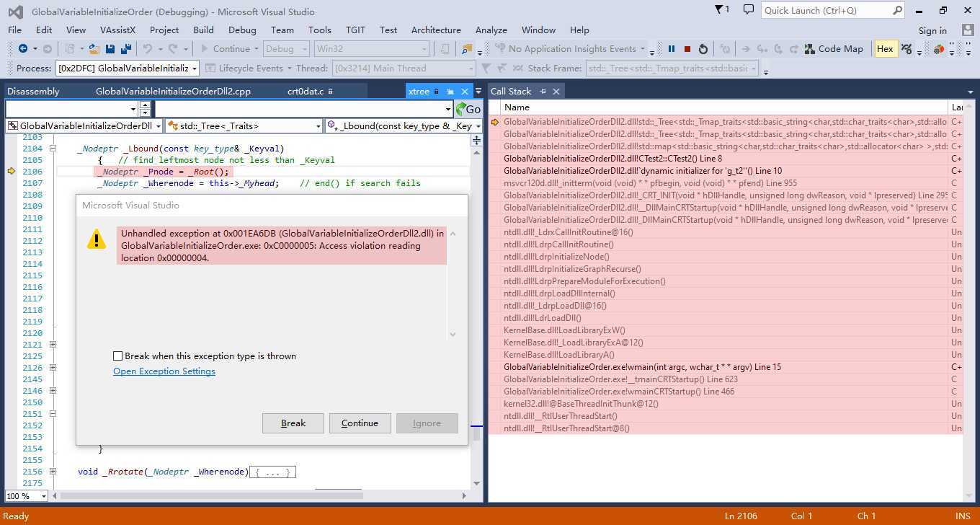
Task: Open the Debug menu
Action: (x=241, y=30)
